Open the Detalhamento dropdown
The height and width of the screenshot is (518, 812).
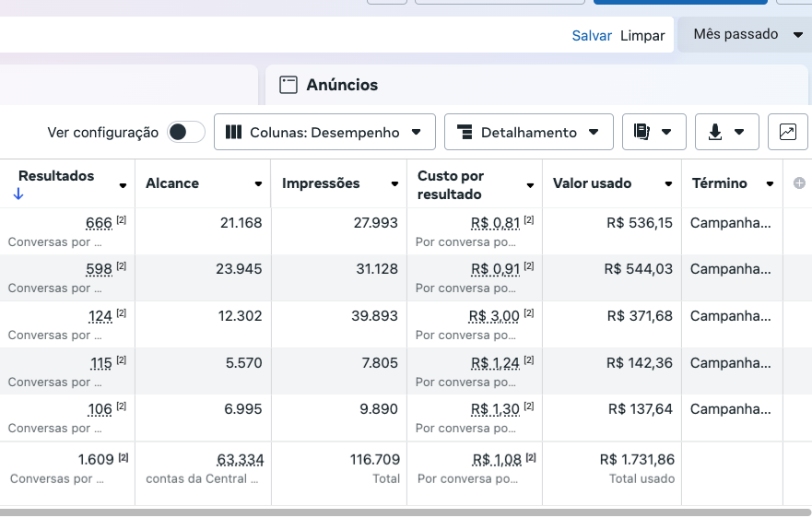[528, 132]
